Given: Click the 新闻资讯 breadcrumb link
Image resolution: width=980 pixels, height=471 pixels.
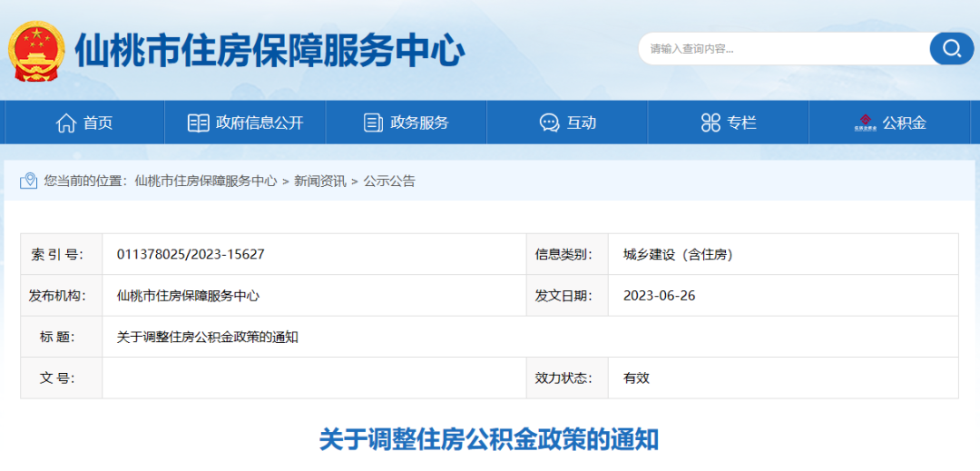Looking at the screenshot, I should coord(320,182).
